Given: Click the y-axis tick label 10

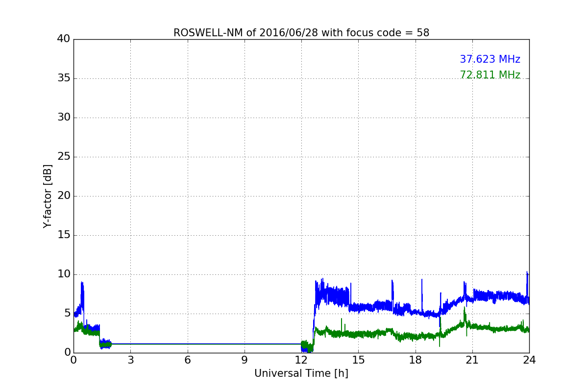Looking at the screenshot, I should pos(64,274).
